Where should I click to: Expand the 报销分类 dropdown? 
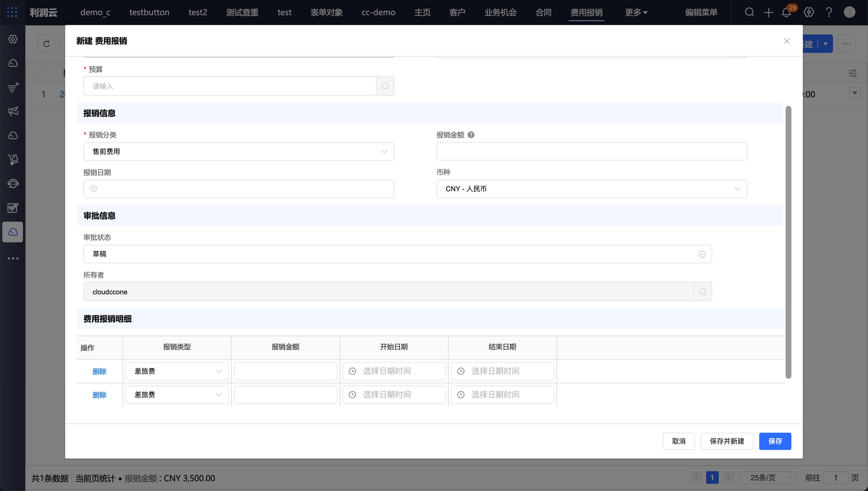239,152
